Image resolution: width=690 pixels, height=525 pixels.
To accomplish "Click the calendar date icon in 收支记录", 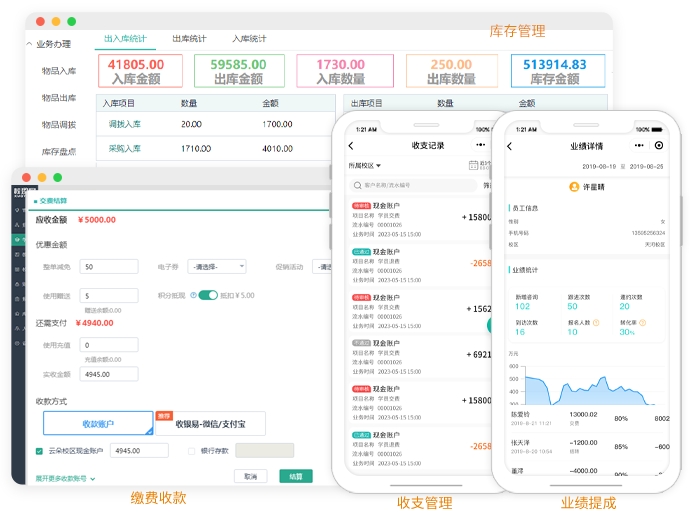I will click(473, 165).
